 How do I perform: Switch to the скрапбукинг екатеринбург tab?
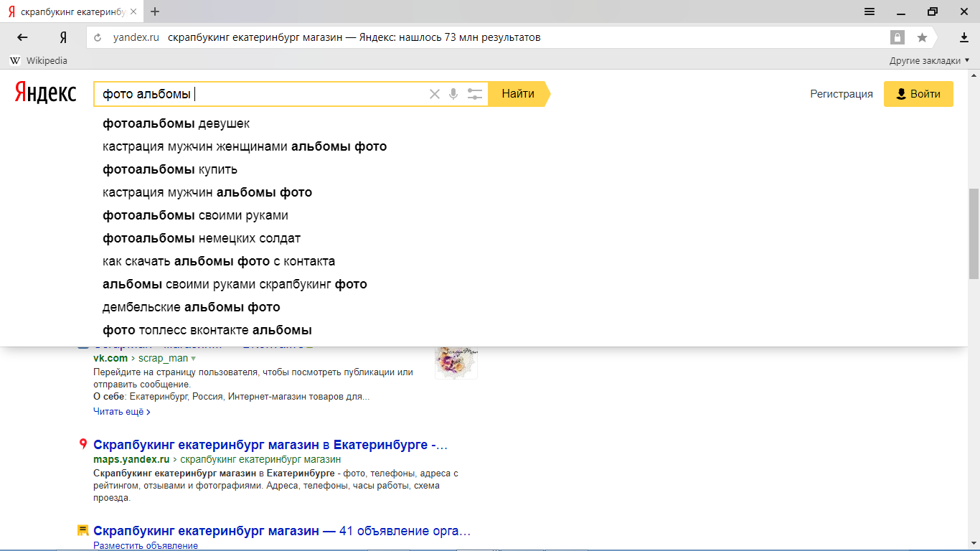(72, 12)
